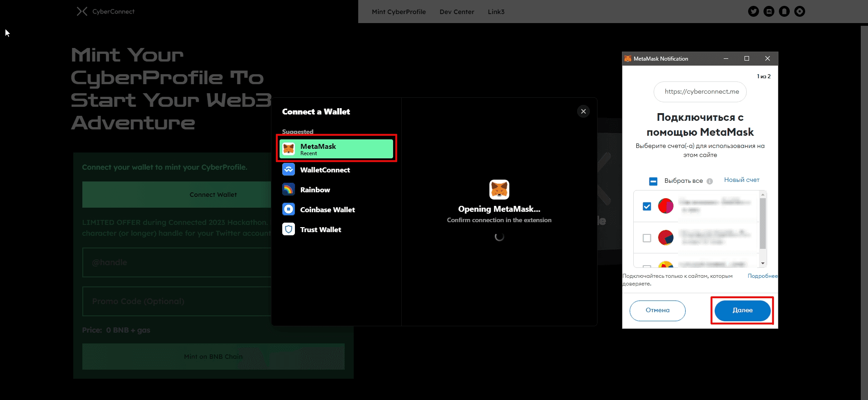Click the loading spinner under Opening MetaMask
The width and height of the screenshot is (868, 400).
coord(499,237)
